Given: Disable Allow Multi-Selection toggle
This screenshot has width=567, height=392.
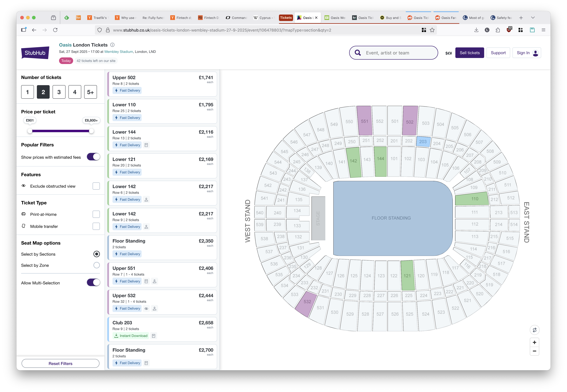Looking at the screenshot, I should [93, 282].
